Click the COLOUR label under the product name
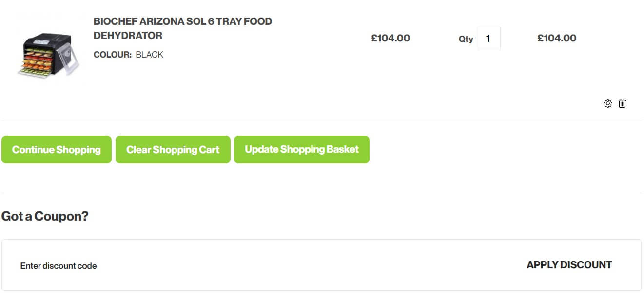Image resolution: width=644 pixels, height=302 pixels. coord(113,55)
